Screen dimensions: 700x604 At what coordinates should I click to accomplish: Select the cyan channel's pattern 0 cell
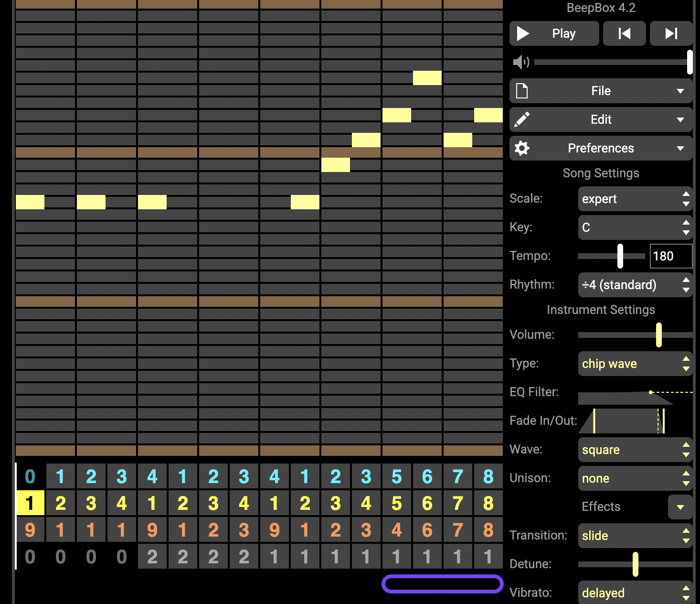pos(30,476)
